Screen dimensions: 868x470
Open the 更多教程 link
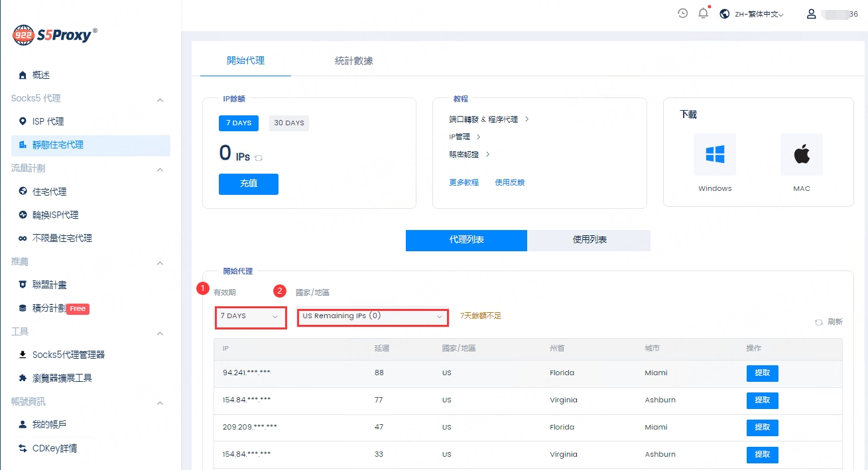pos(464,182)
